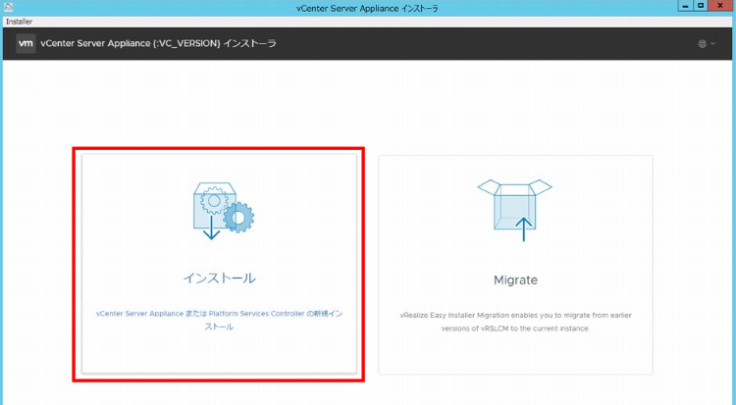This screenshot has height=405, width=736.
Task: Open the language globe dropdown
Action: tap(706, 44)
